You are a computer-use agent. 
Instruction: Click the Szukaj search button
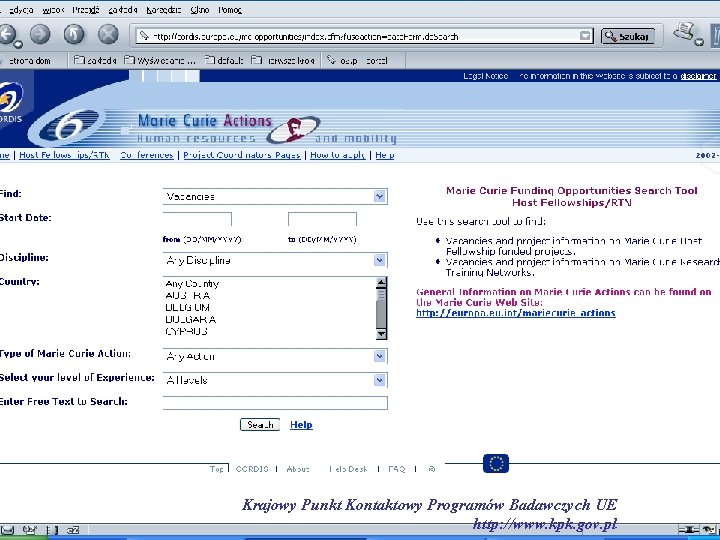(x=628, y=36)
